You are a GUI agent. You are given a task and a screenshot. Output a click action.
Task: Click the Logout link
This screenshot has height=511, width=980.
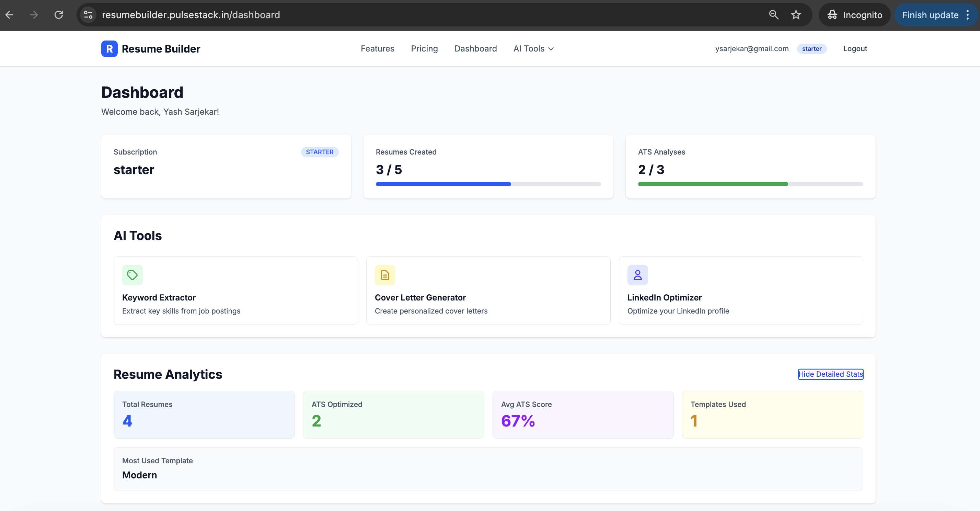(x=855, y=49)
